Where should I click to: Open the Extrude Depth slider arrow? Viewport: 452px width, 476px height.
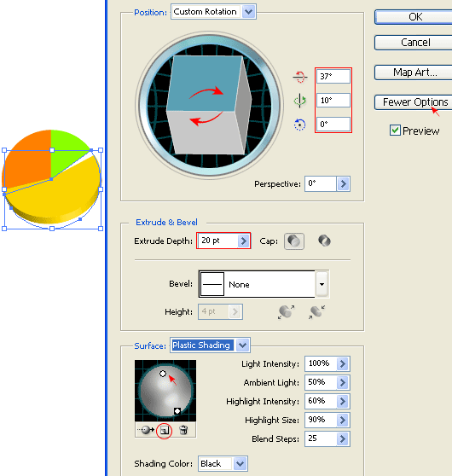click(243, 241)
